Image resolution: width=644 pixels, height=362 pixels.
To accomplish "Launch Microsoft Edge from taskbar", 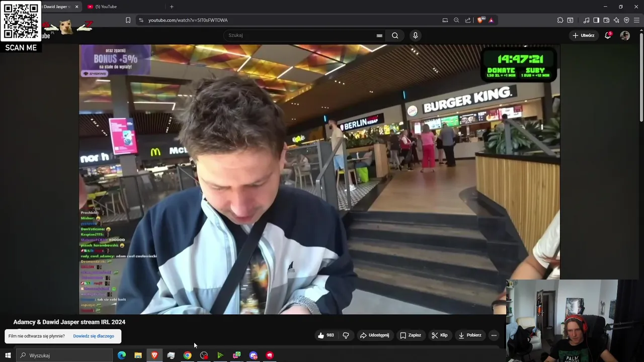I will [x=122, y=355].
